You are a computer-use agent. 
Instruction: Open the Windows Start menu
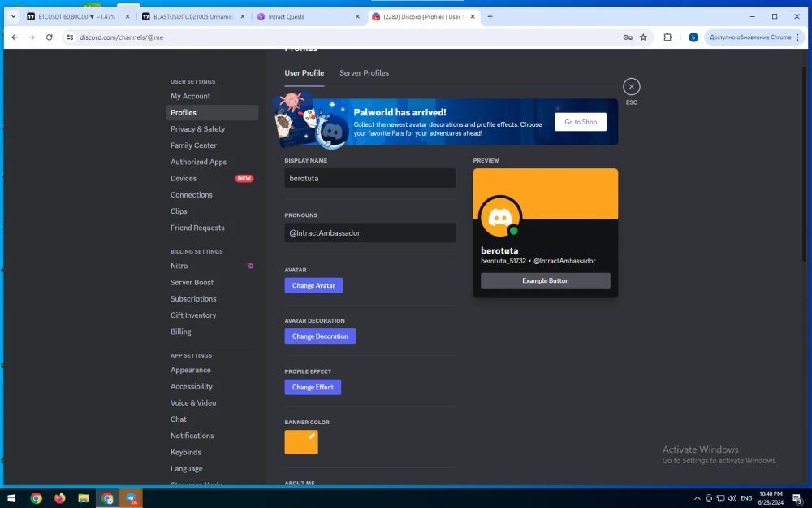11,499
